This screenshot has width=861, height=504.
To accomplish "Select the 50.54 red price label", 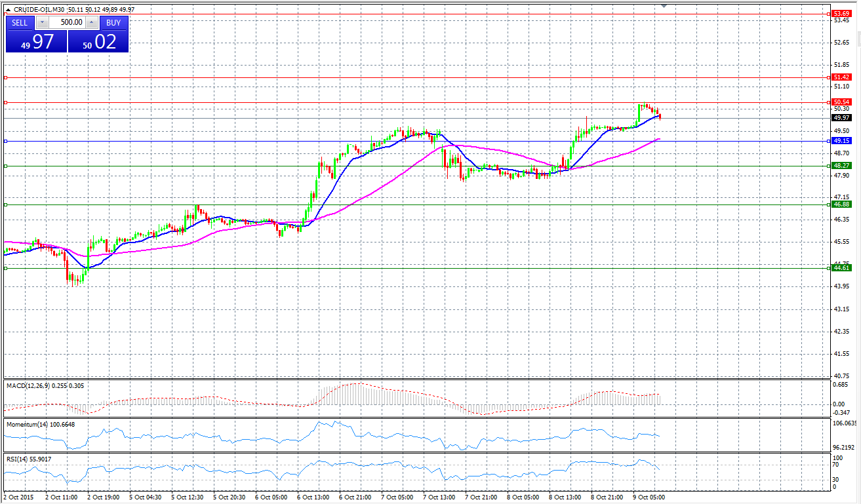I will (841, 102).
